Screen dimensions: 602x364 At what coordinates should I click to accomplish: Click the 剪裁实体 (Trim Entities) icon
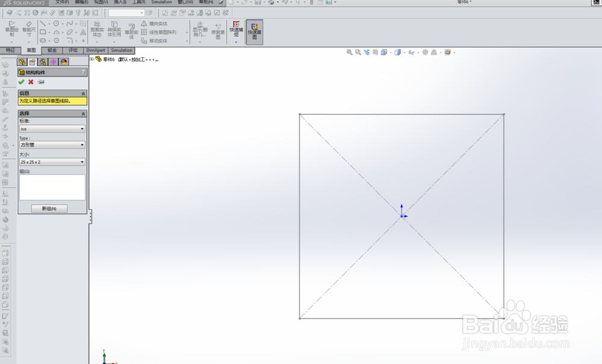click(x=96, y=27)
